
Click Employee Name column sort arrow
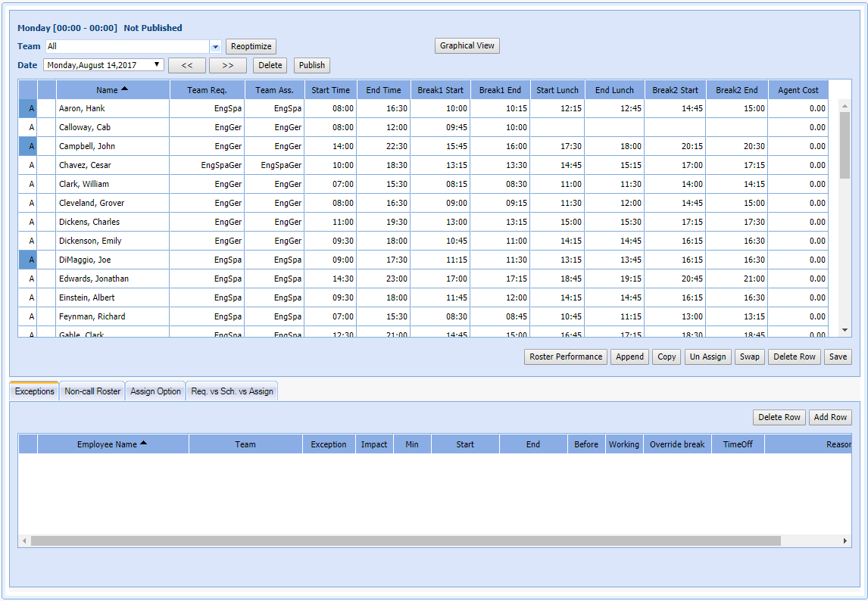tap(143, 444)
